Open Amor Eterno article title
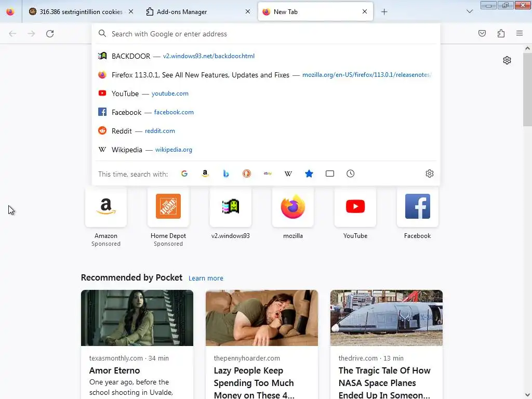This screenshot has width=532, height=399. pos(114,370)
